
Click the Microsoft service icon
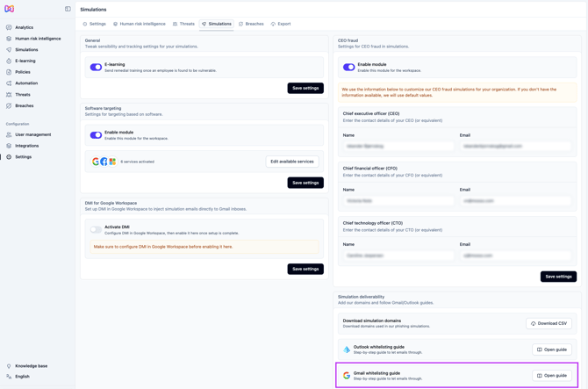click(112, 162)
